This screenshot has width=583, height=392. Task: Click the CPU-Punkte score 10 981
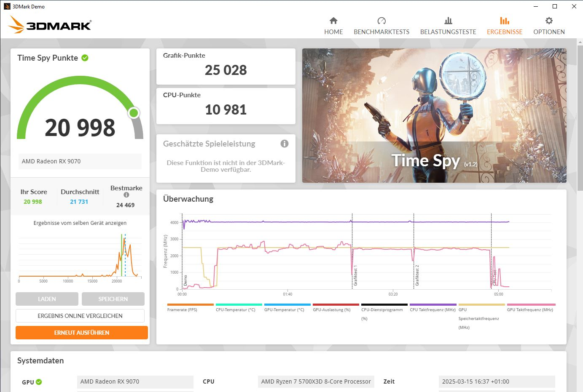(226, 109)
